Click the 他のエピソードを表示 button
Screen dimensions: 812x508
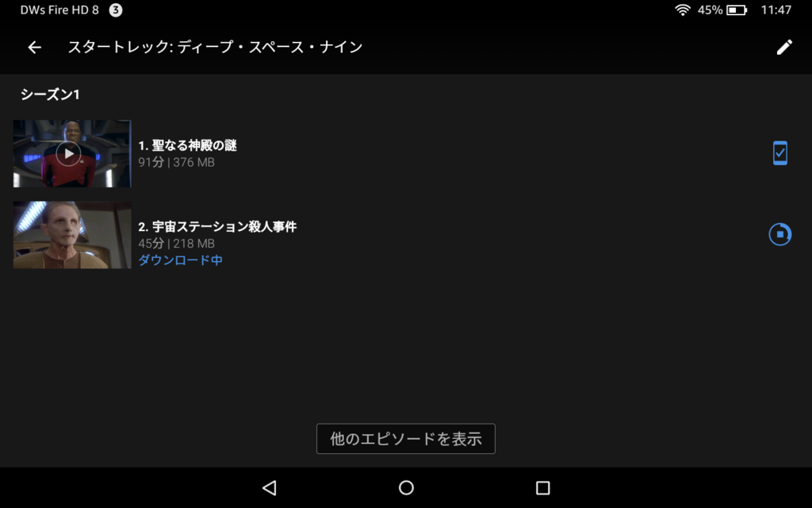coord(406,438)
